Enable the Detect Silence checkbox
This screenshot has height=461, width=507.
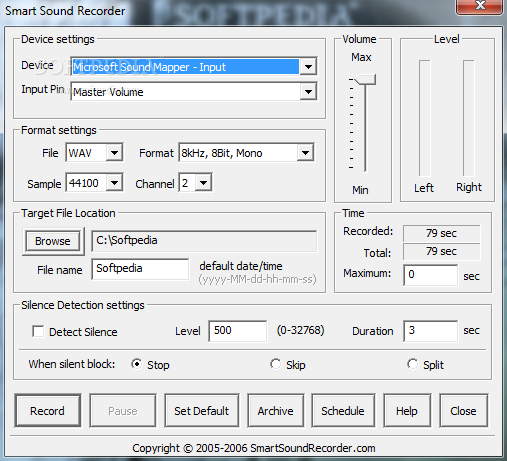pyautogui.click(x=38, y=332)
